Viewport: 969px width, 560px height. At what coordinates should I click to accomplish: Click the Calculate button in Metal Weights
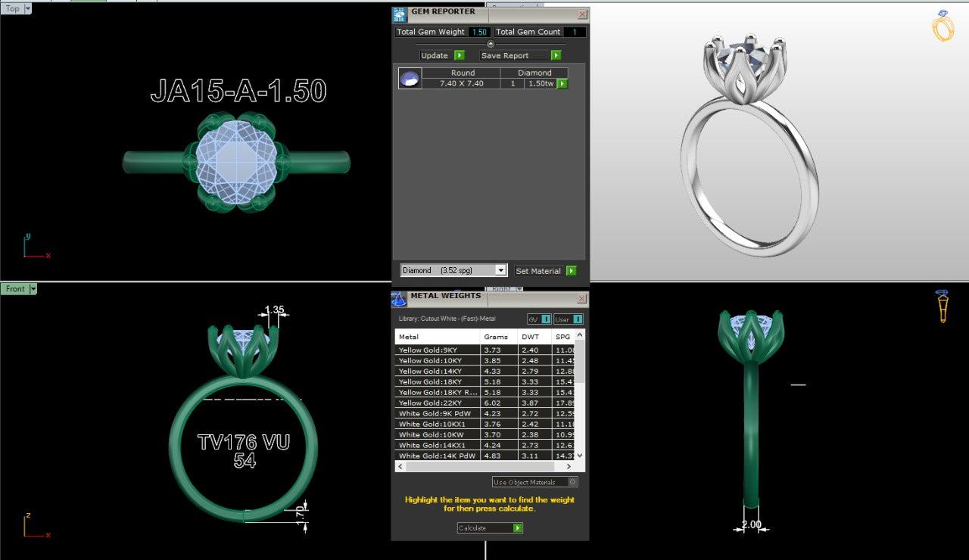click(x=490, y=528)
